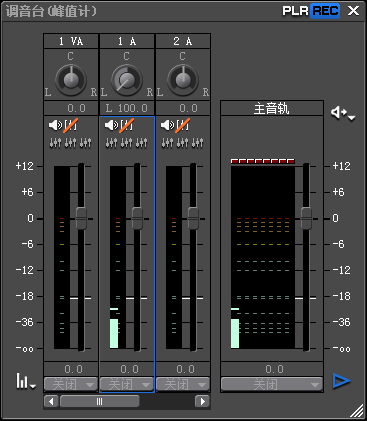Click the pan knob on 2 A track
The width and height of the screenshot is (367, 421).
point(183,80)
